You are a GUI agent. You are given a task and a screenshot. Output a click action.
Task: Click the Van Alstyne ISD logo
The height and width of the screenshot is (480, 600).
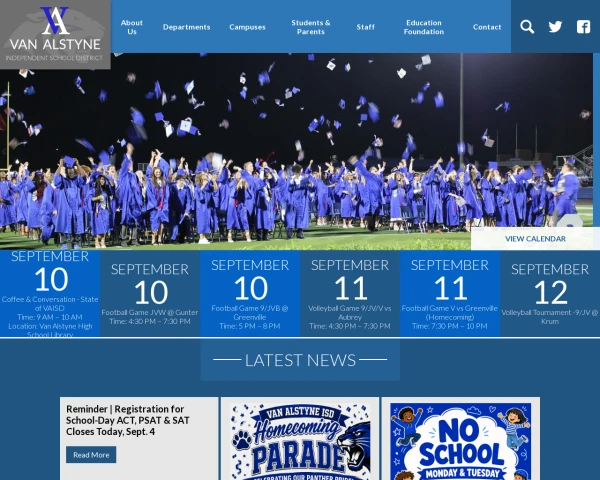(x=55, y=34)
